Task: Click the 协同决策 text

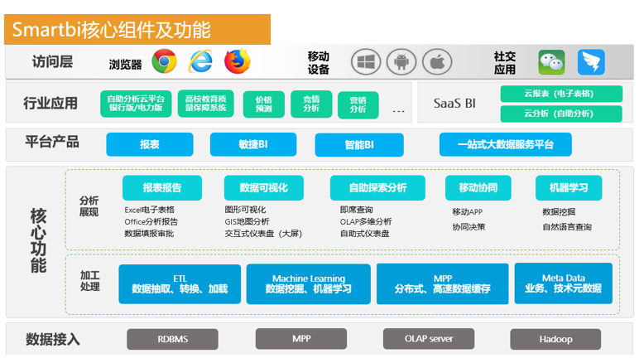Action: tap(469, 227)
